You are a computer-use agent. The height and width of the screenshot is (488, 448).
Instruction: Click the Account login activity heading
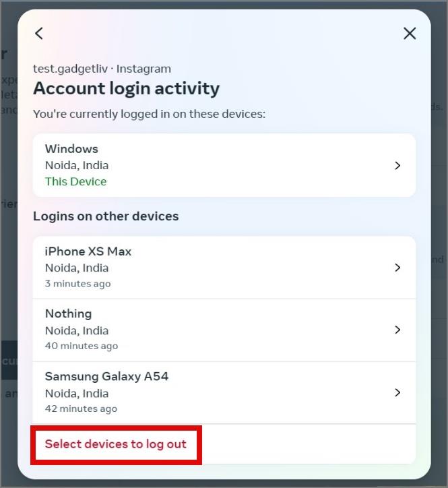126,89
